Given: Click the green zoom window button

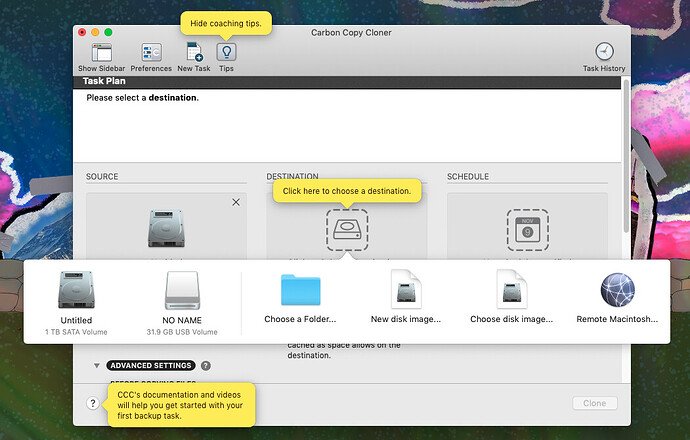Looking at the screenshot, I should [108, 32].
